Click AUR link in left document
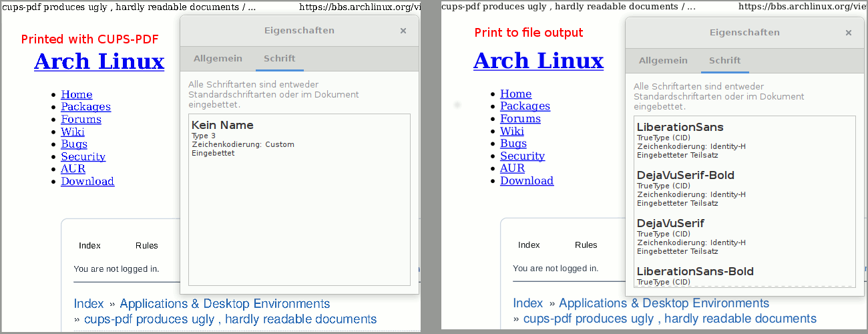868x334 pixels. click(73, 169)
